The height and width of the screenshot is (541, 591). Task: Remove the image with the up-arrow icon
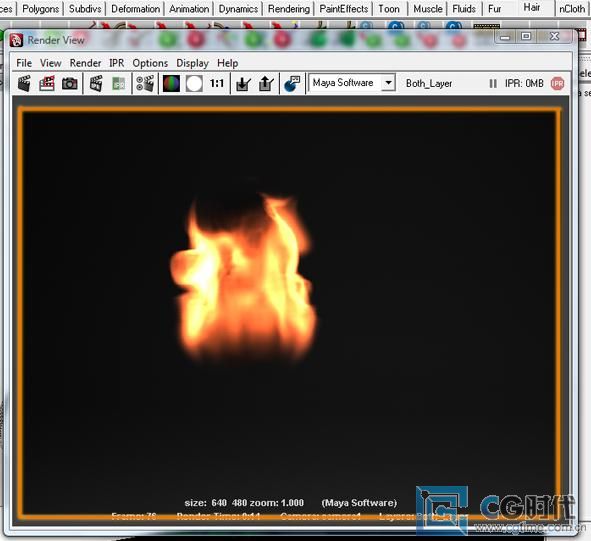point(266,83)
